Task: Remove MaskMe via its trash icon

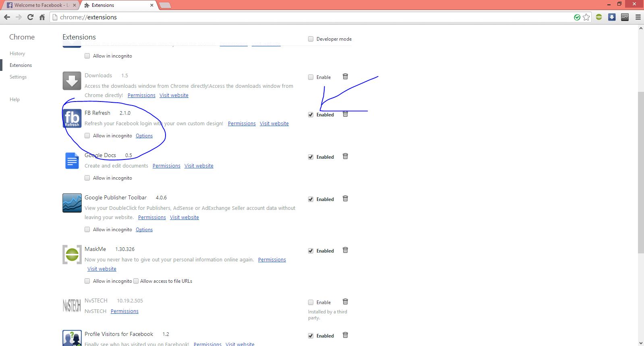Action: pos(345,250)
